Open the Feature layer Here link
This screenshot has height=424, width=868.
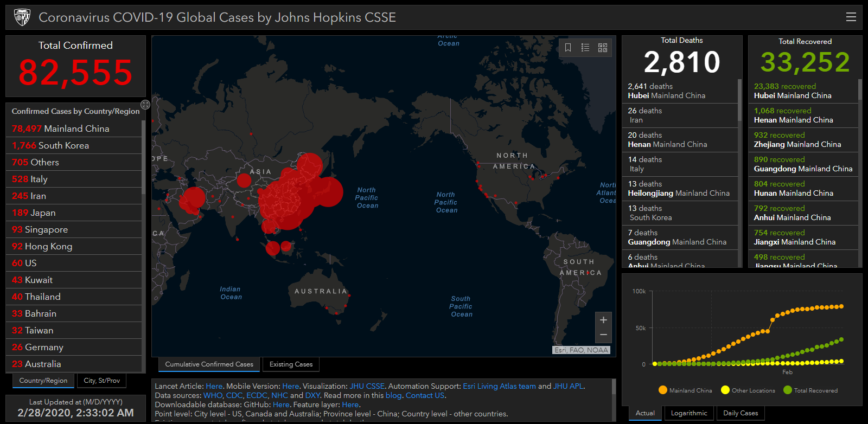pyautogui.click(x=350, y=405)
